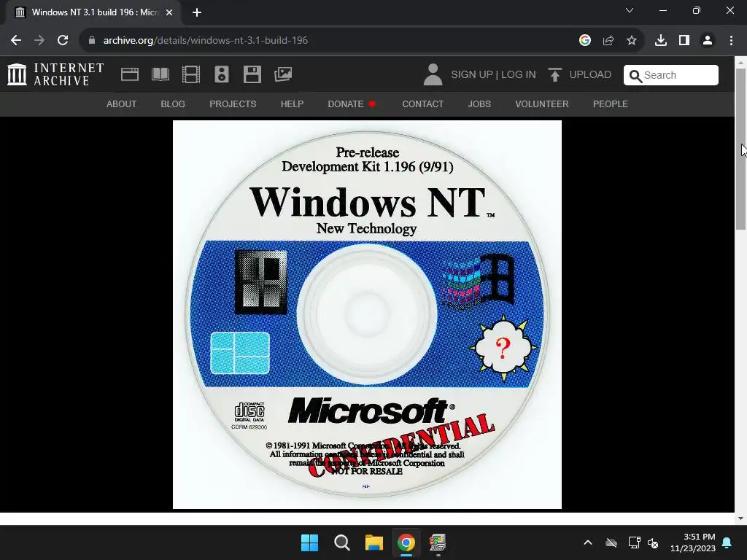Image resolution: width=747 pixels, height=560 pixels.
Task: Expand the tab search chevron
Action: pos(630,10)
